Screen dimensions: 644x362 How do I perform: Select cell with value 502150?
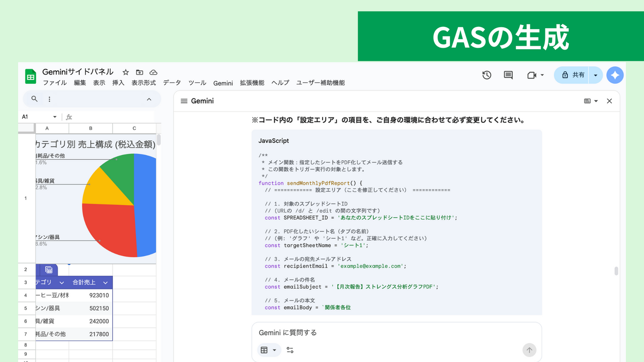[91, 308]
